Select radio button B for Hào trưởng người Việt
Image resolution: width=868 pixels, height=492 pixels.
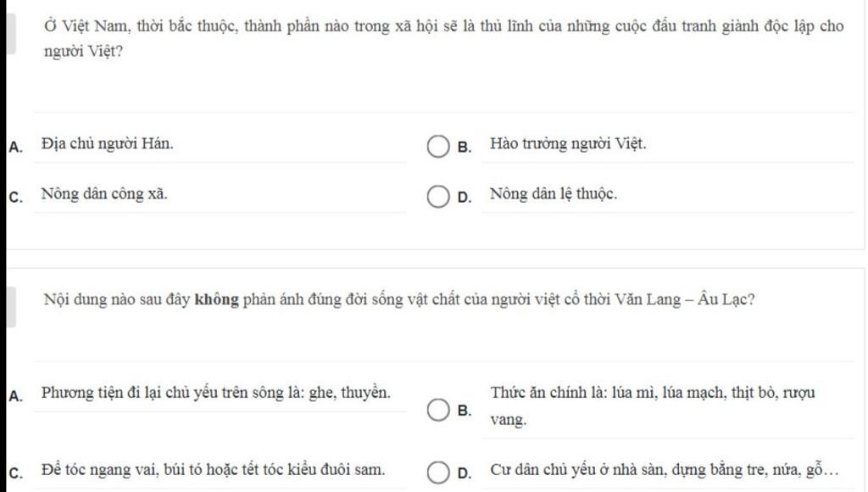pos(438,146)
